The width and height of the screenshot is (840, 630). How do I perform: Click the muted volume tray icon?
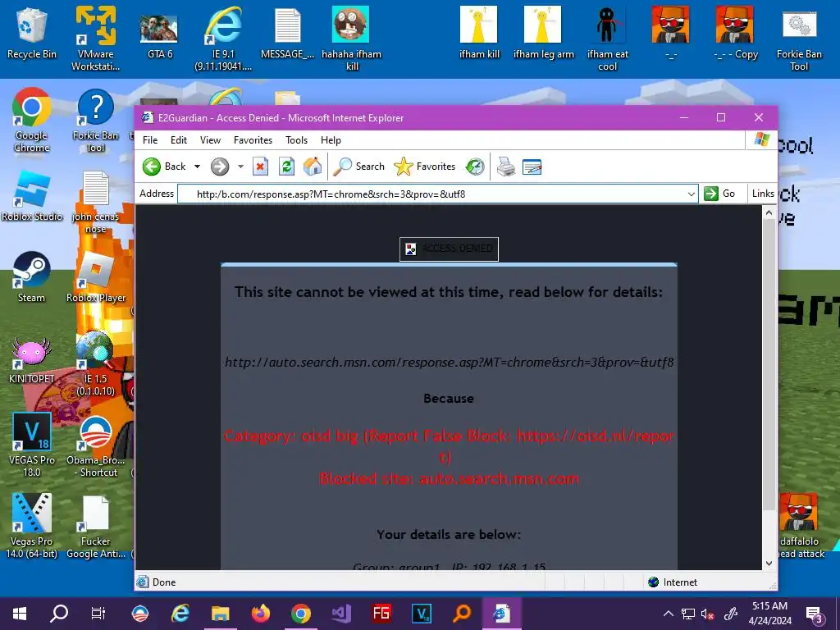[708, 614]
